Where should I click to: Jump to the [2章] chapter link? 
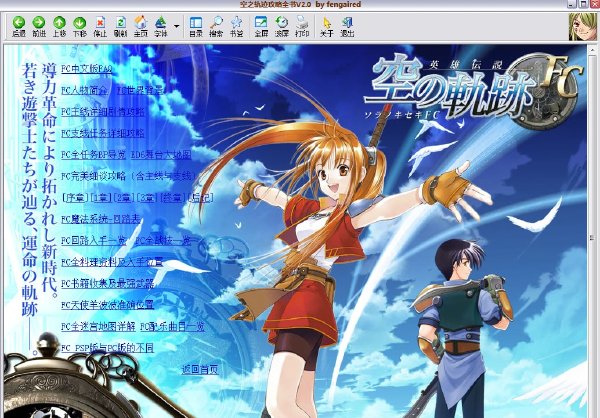(x=124, y=198)
